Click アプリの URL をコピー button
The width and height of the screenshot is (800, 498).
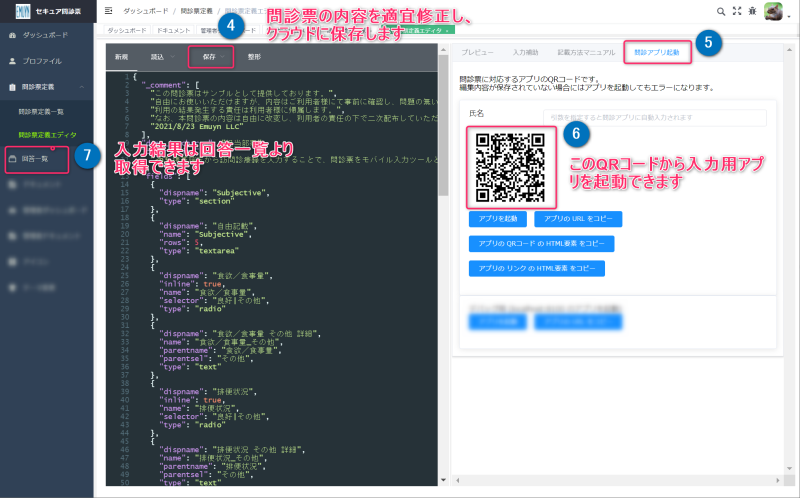(578, 219)
